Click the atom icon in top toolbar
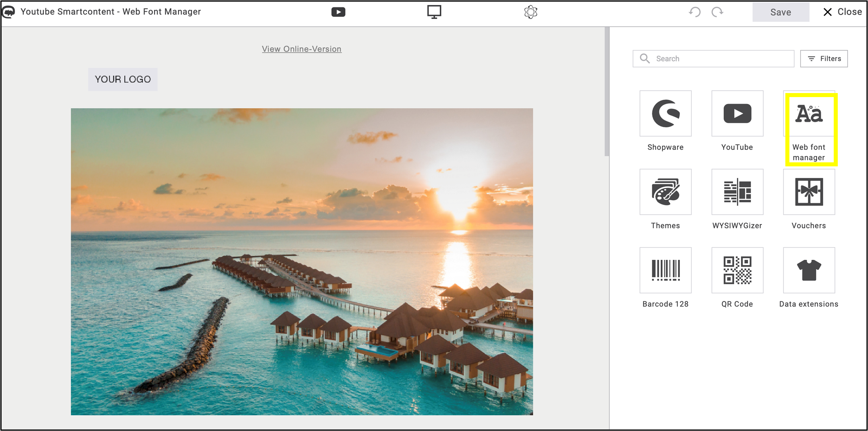 (531, 12)
